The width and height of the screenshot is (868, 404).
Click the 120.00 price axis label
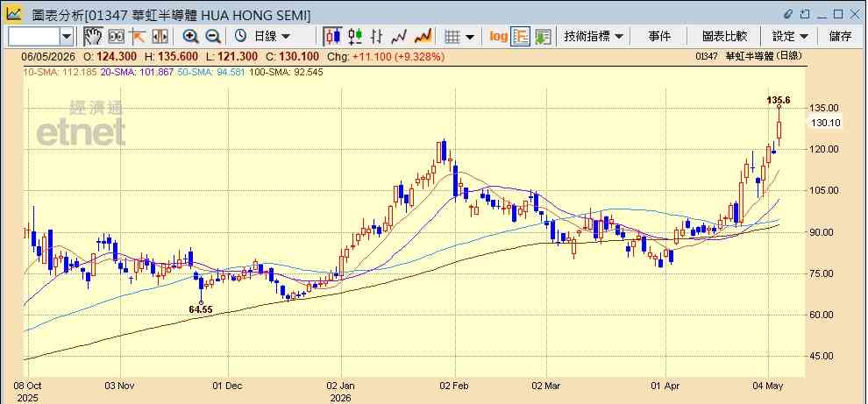coord(824,149)
